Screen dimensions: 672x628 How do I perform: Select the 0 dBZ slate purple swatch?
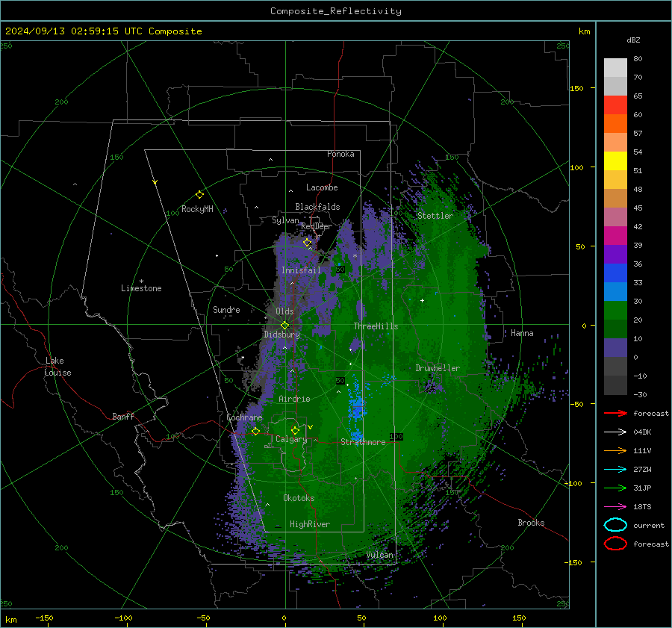point(615,348)
